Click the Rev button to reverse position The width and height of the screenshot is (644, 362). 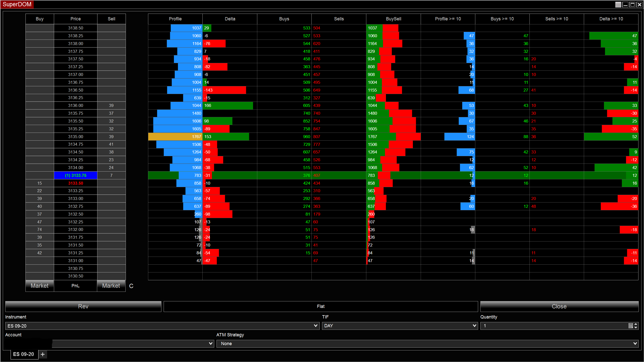click(x=83, y=306)
